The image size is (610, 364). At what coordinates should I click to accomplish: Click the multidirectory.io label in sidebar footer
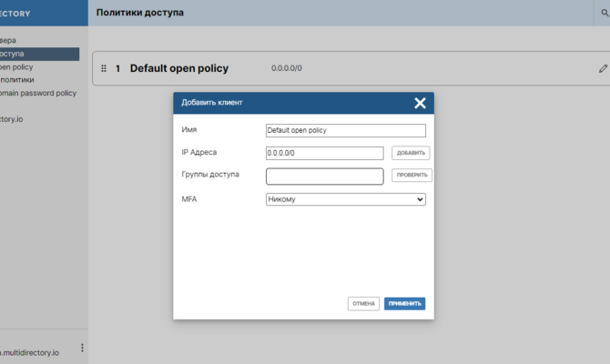tap(30, 352)
